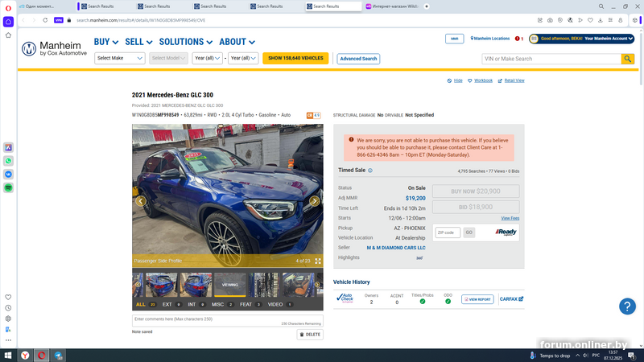The width and height of the screenshot is (644, 362).
Task: Toggle the VPN badge in address bar
Action: pyautogui.click(x=59, y=20)
